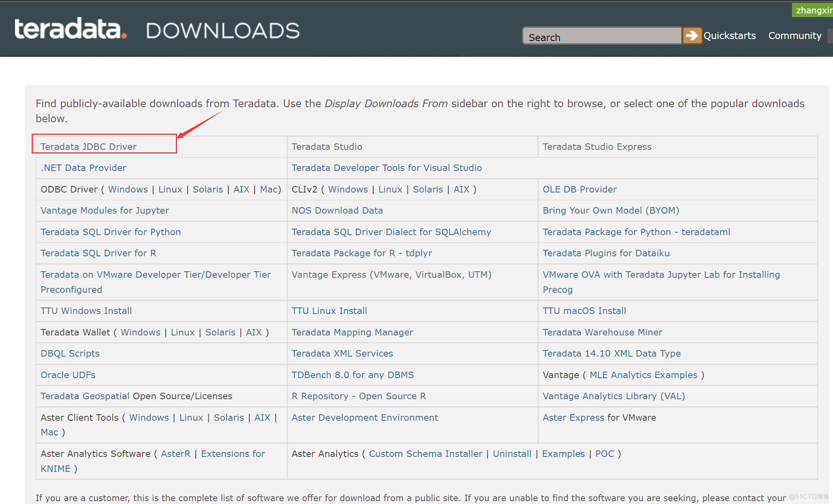Image resolution: width=833 pixels, height=504 pixels.
Task: Open TTU macOS Install link
Action: [x=584, y=311]
